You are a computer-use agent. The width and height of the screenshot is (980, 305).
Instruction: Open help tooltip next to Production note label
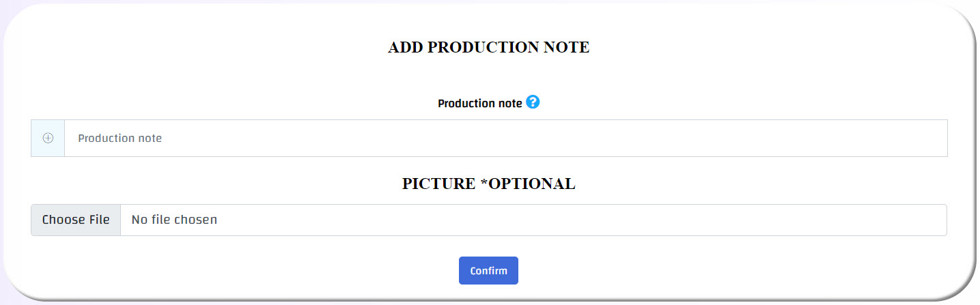click(x=533, y=102)
